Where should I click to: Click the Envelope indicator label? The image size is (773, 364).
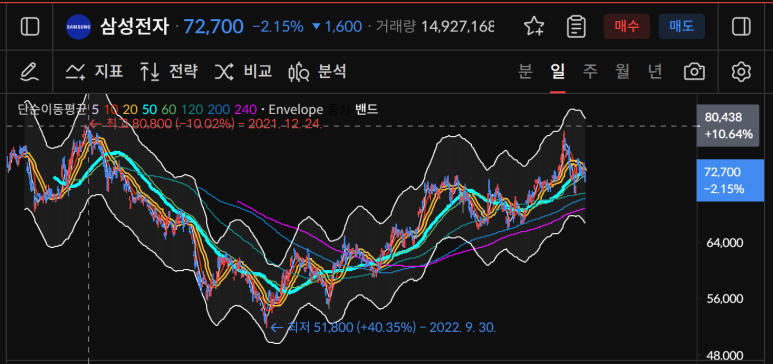pos(296,109)
